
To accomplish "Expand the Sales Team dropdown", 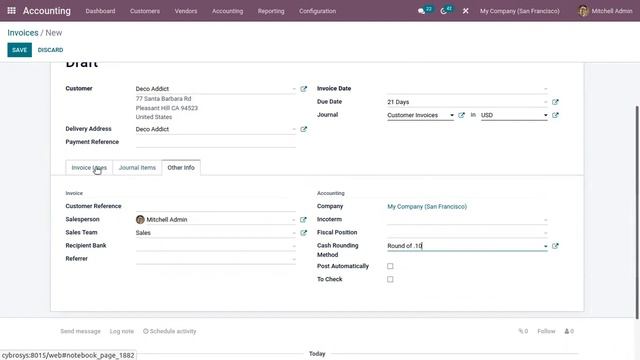I will (294, 233).
